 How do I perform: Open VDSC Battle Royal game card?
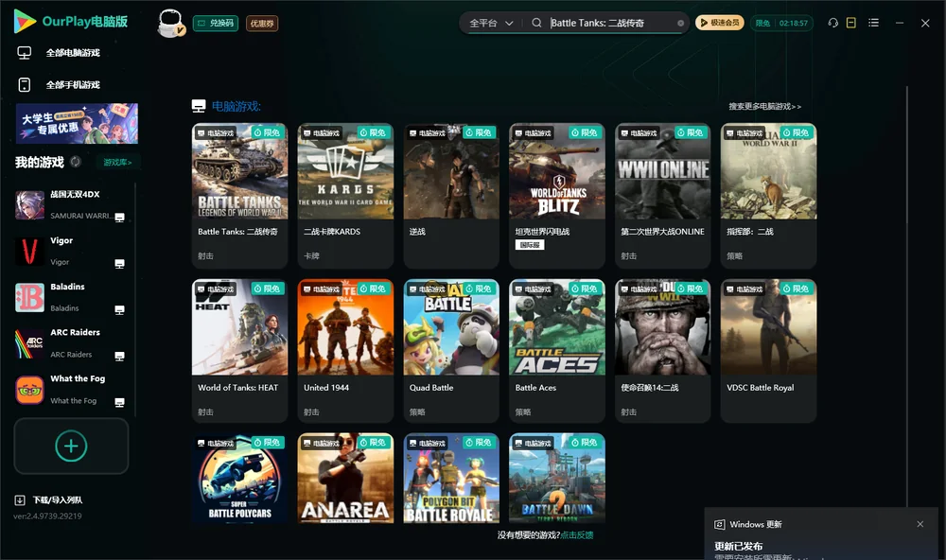click(x=768, y=351)
